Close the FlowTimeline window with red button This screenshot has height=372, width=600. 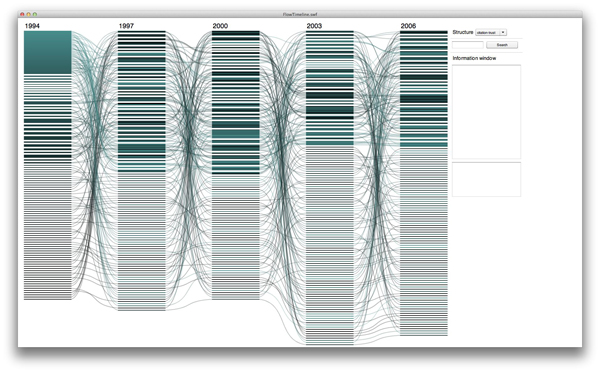coord(22,15)
